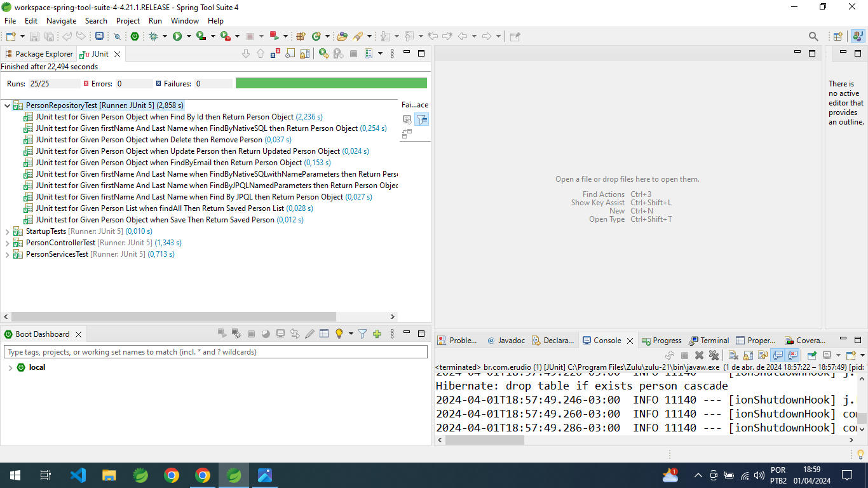The image size is (868, 488).
Task: Click the JUnit tree horizontal scrollbar
Action: pos(173,316)
